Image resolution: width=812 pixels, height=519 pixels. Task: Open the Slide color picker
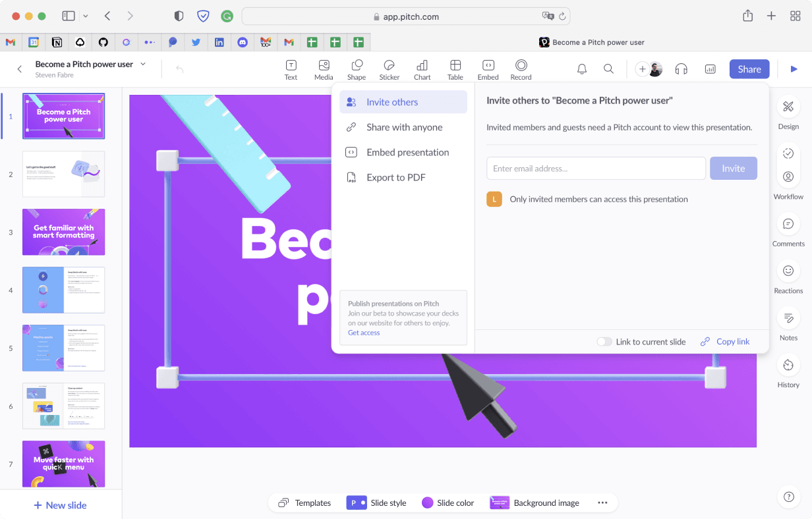click(448, 503)
